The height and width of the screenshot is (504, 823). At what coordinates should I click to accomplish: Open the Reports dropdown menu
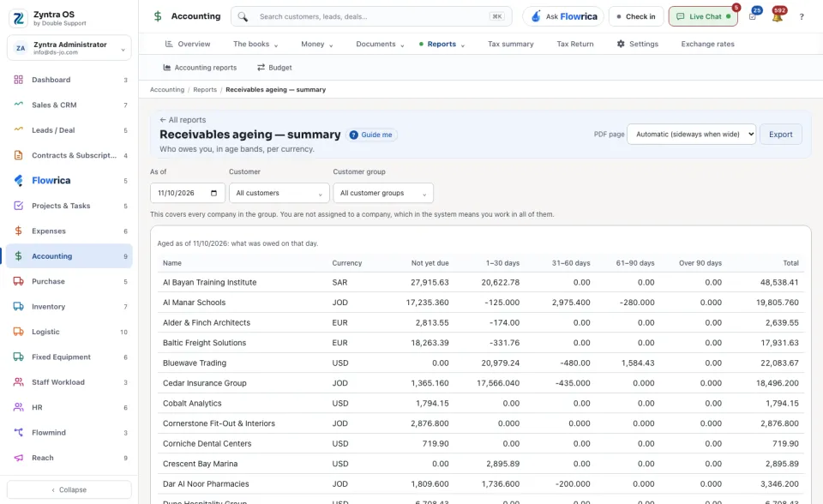point(442,44)
